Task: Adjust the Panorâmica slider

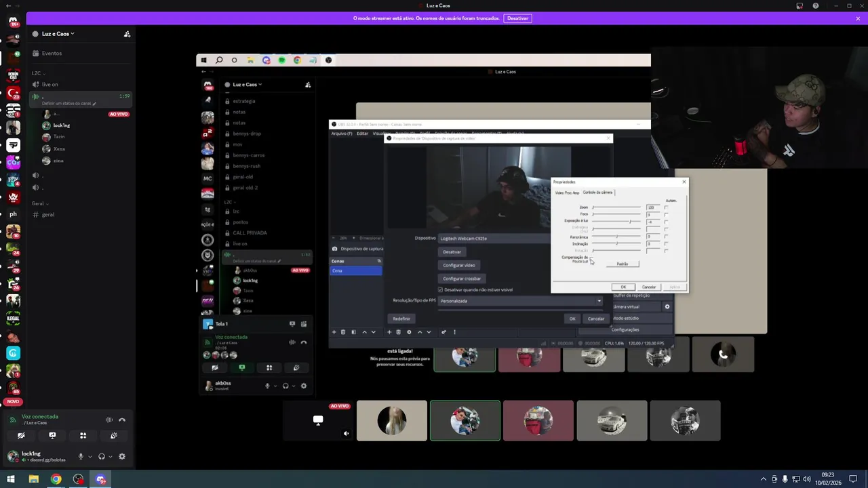Action: 616,237
